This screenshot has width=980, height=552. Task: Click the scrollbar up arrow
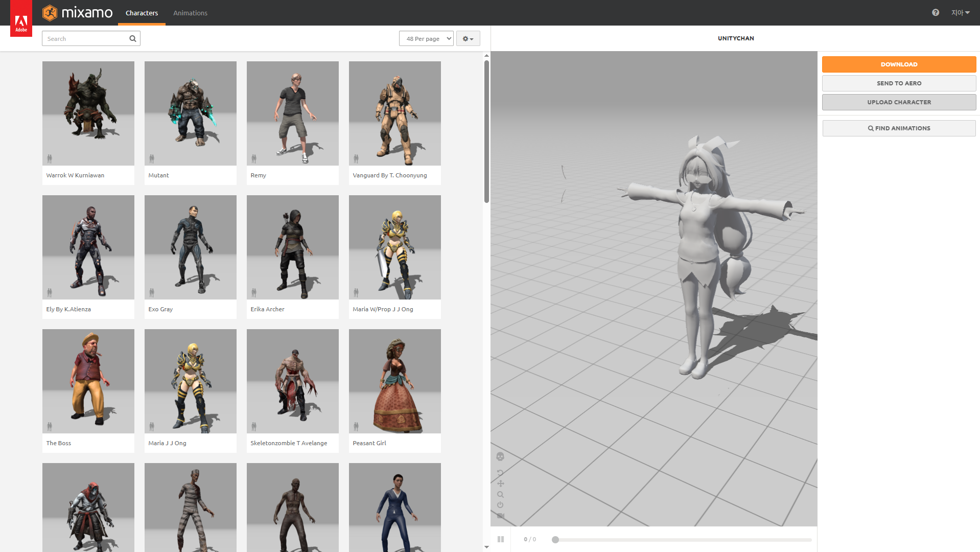point(486,55)
